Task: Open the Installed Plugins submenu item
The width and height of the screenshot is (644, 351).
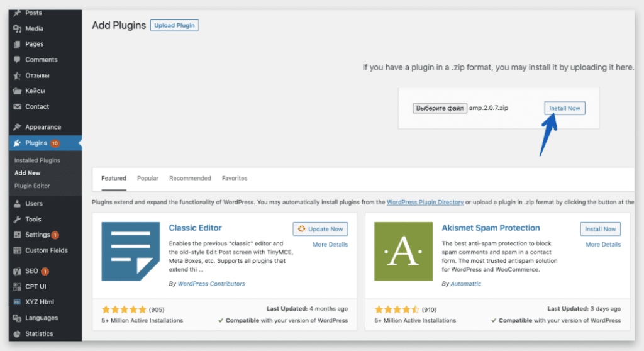Action: [x=37, y=160]
